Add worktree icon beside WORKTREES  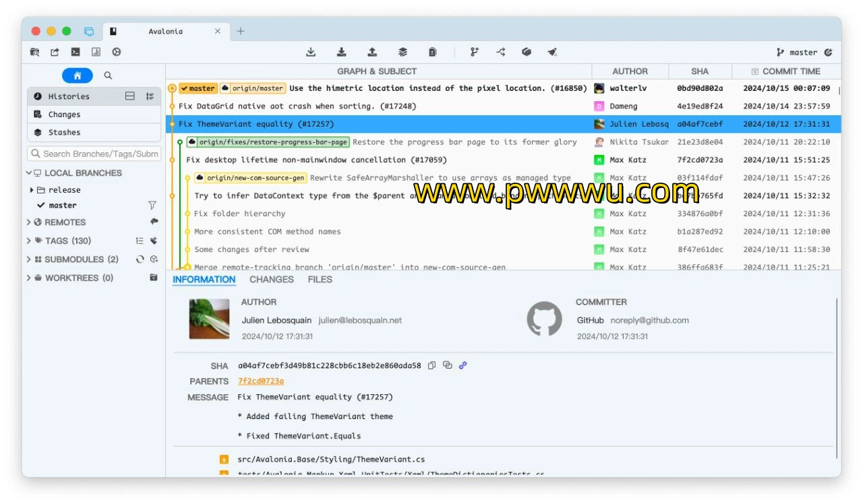[x=154, y=278]
